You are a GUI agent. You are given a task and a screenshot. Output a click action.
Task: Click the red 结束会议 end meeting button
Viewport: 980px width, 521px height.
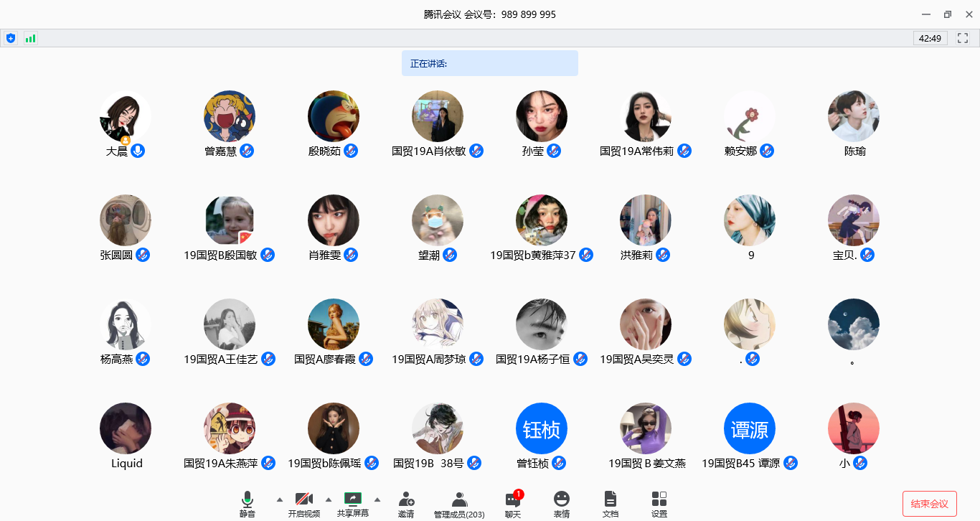point(929,504)
